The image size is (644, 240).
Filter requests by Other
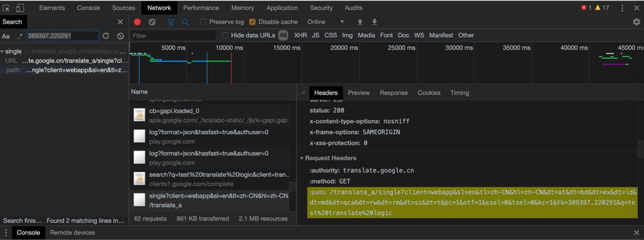(466, 35)
